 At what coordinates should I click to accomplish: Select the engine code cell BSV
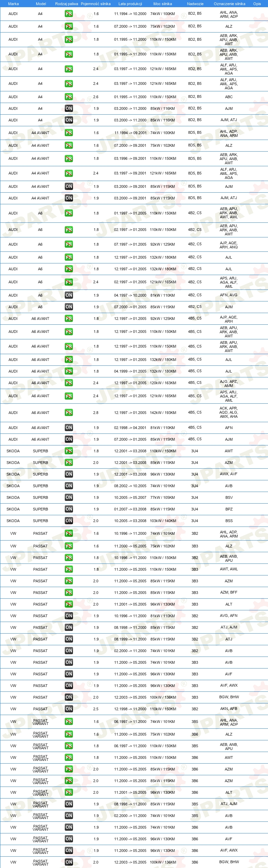[x=229, y=497]
